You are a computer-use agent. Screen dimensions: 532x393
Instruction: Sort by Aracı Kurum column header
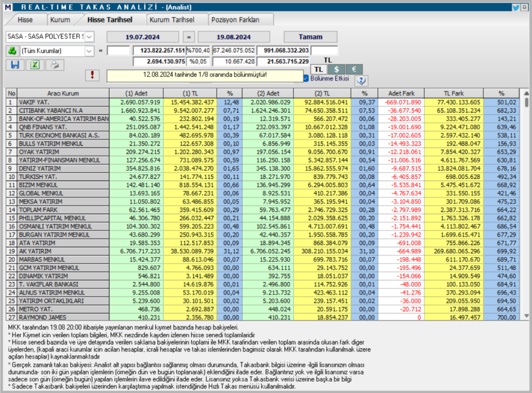pos(63,94)
